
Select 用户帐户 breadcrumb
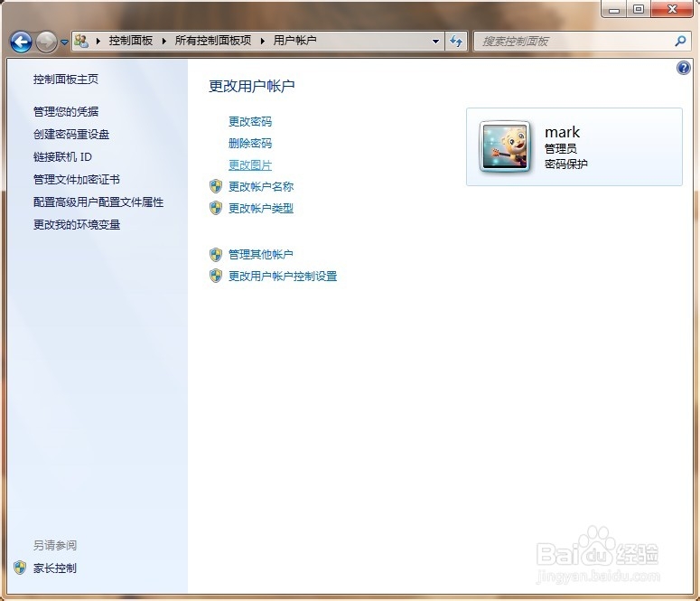tap(294, 41)
